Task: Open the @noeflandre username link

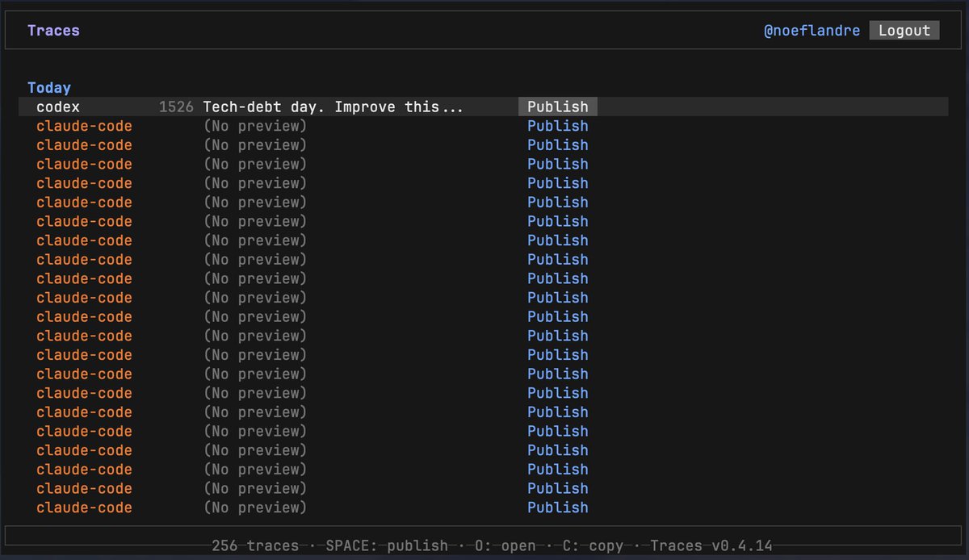Action: [812, 31]
